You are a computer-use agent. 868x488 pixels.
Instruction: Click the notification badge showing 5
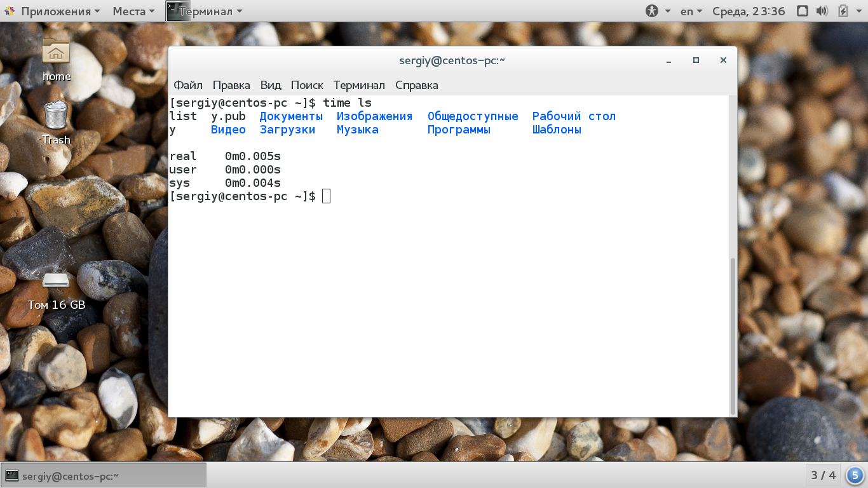(x=855, y=475)
